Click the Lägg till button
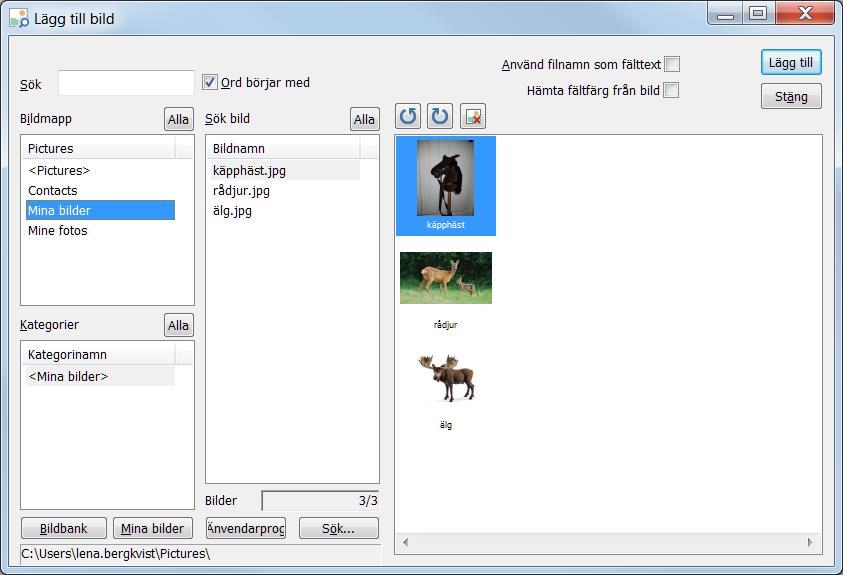Image resolution: width=843 pixels, height=575 pixels. point(791,62)
